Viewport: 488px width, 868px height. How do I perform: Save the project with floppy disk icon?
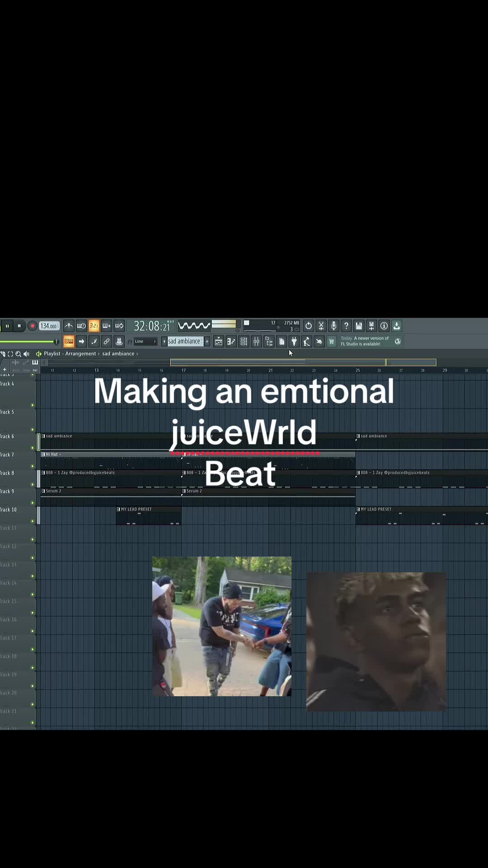(359, 325)
